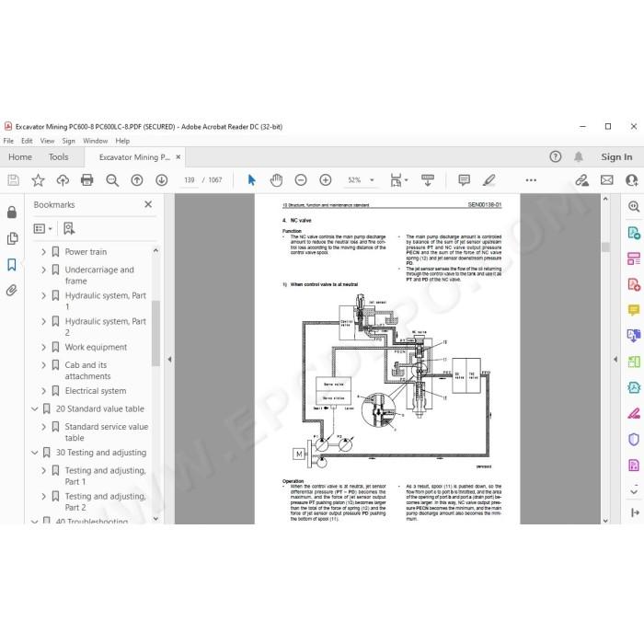Expand the Power train bookmark
644x644 pixels.
coord(43,252)
